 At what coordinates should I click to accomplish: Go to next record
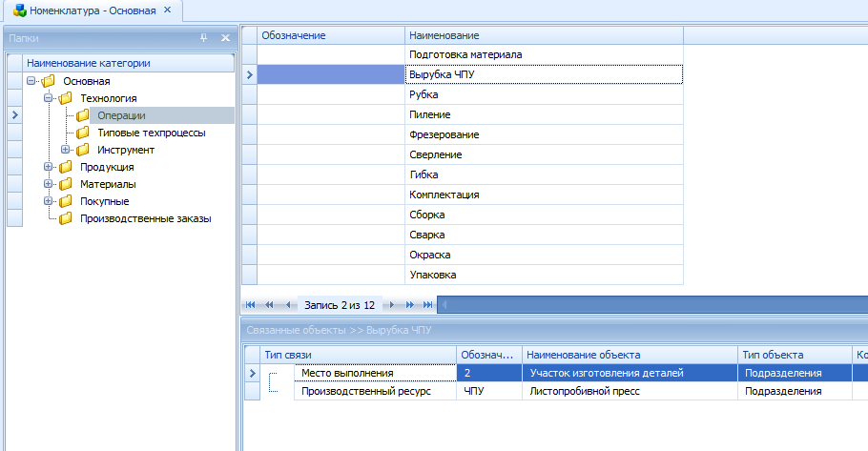point(392,305)
